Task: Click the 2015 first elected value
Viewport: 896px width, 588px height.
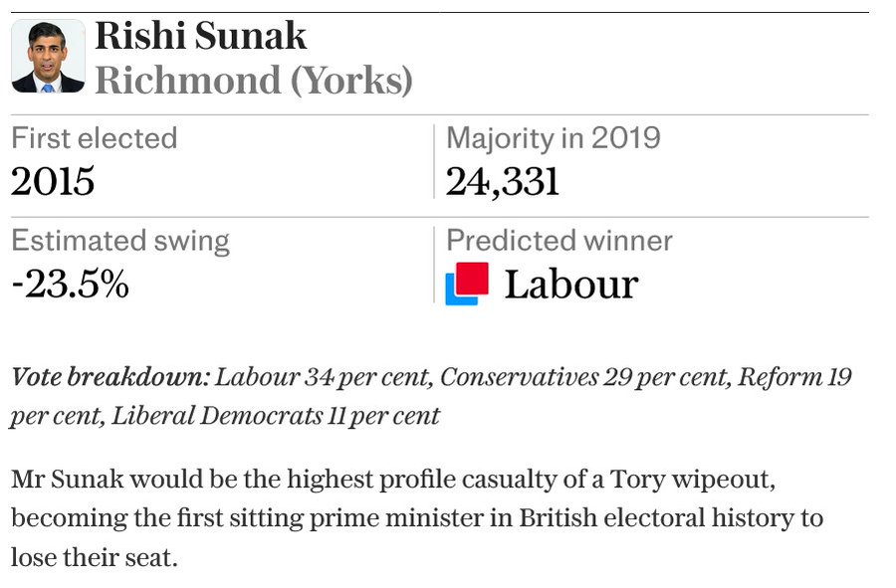Action: pyautogui.click(x=53, y=181)
